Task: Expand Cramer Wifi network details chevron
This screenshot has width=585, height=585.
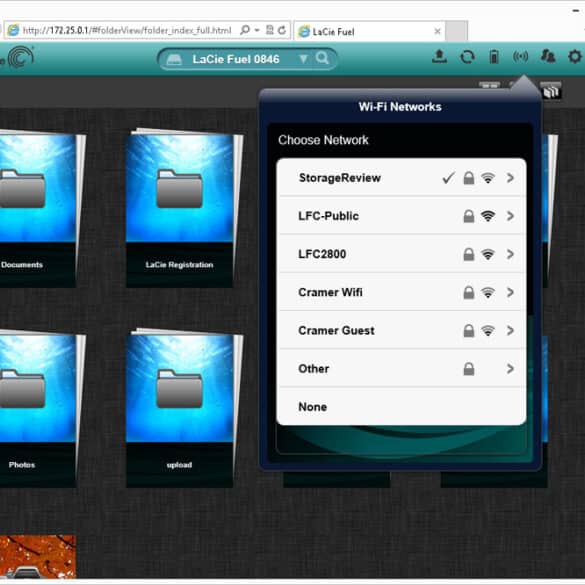Action: pos(510,292)
